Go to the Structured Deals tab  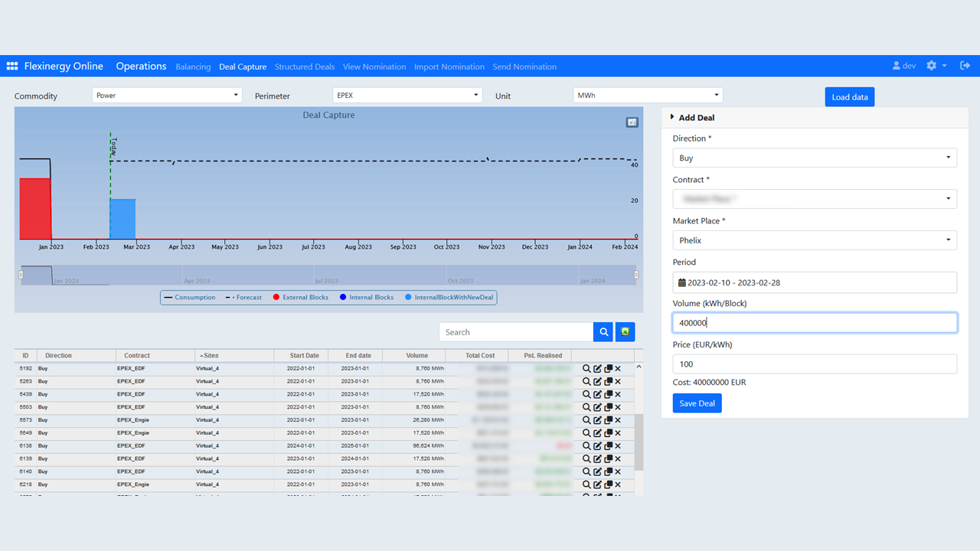[305, 67]
